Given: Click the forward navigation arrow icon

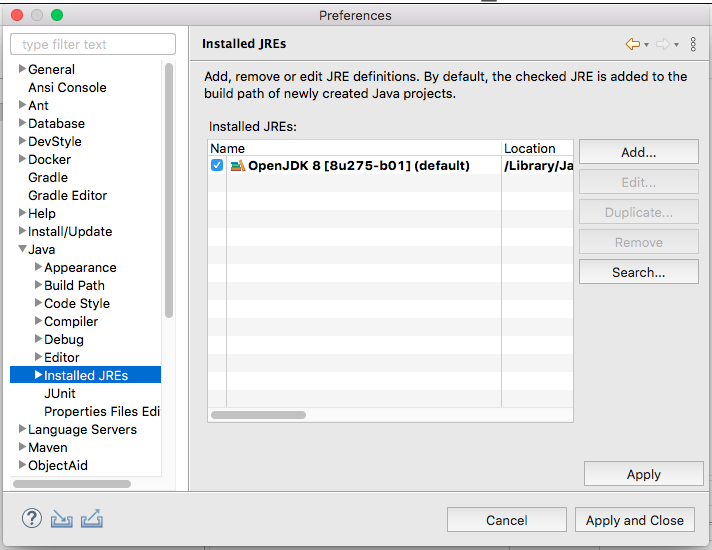Looking at the screenshot, I should (x=662, y=44).
